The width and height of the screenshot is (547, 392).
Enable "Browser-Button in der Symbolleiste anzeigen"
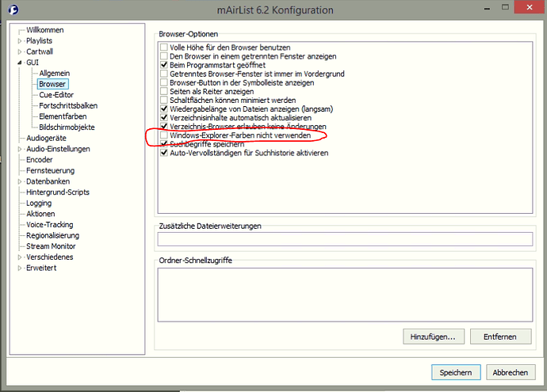click(x=164, y=82)
